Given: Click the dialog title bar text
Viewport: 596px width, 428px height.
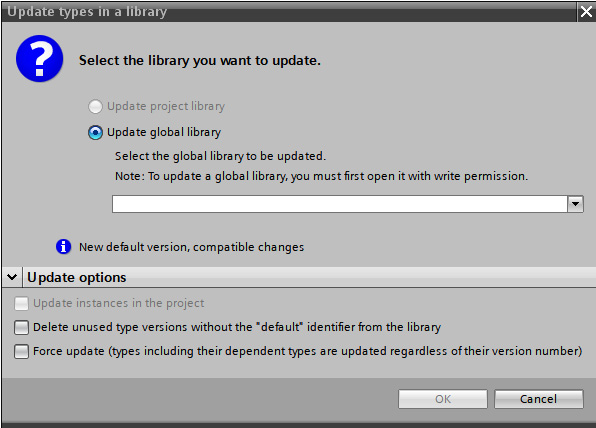Looking at the screenshot, I should (x=87, y=12).
